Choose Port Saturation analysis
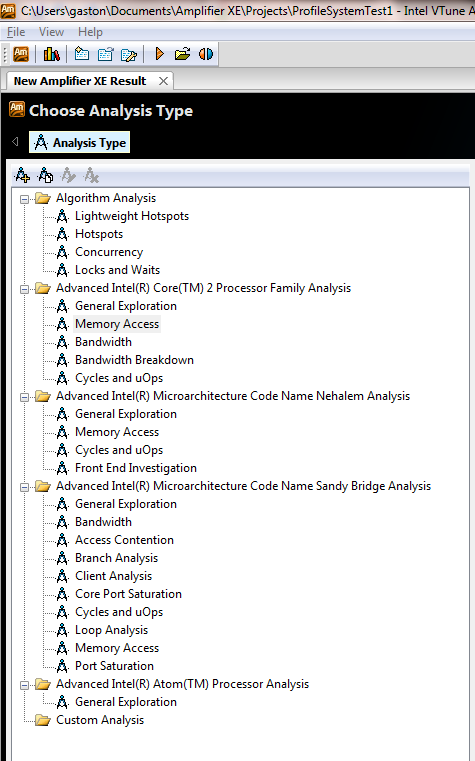 pos(115,666)
